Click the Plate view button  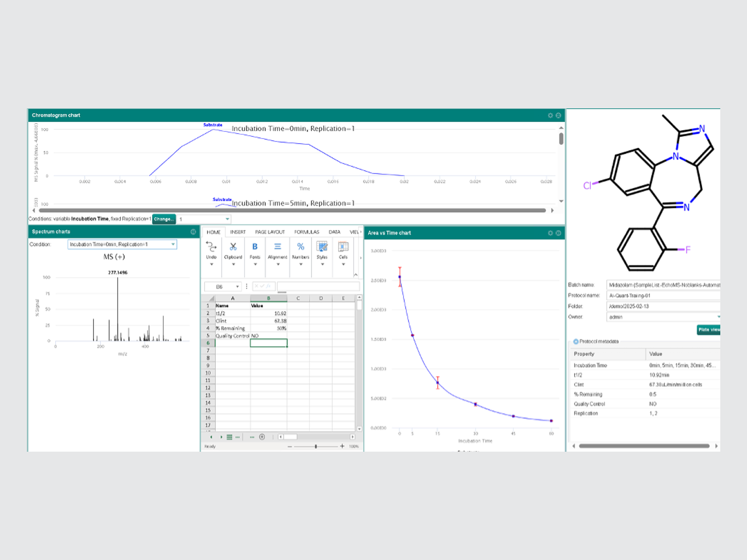point(709,329)
